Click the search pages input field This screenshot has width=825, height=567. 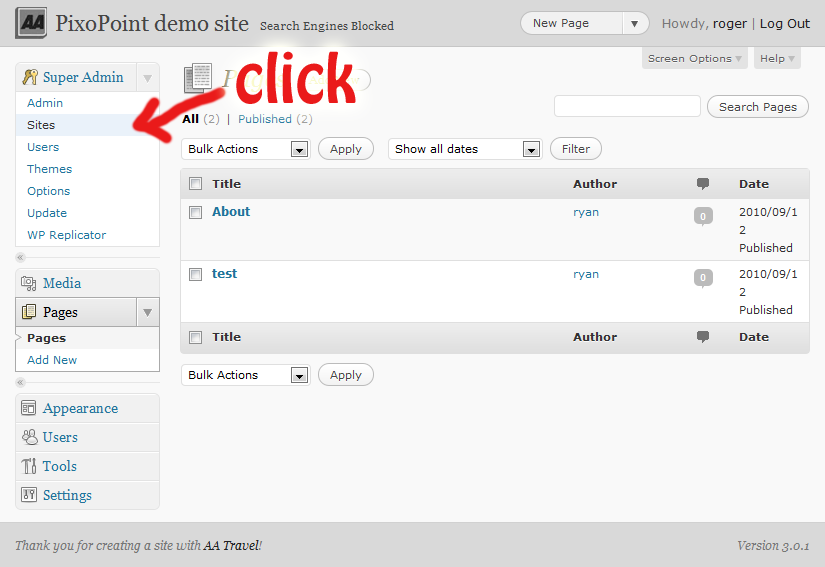[627, 106]
